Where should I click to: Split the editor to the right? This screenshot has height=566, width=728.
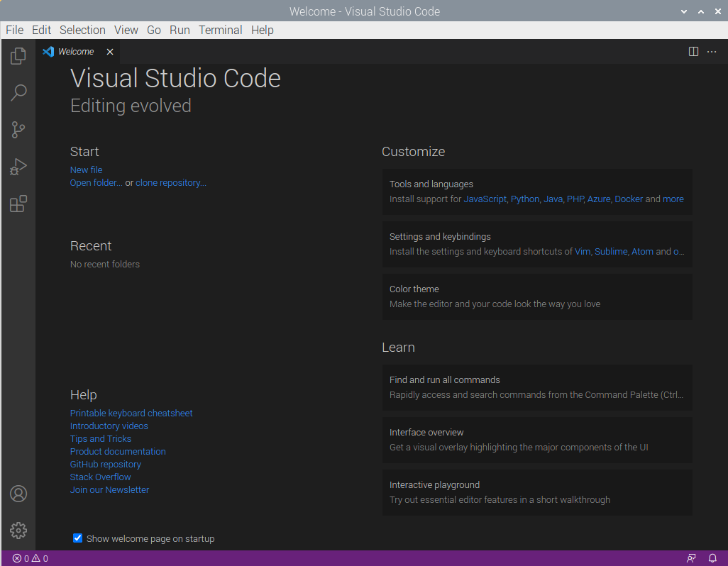pos(693,52)
